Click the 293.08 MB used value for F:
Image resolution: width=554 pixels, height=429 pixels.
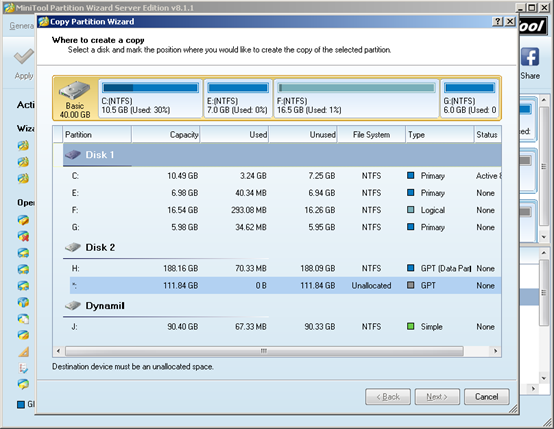pyautogui.click(x=249, y=210)
